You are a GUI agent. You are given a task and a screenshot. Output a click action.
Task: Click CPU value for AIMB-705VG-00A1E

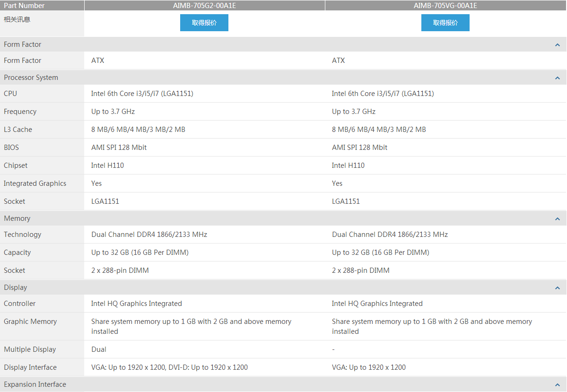pyautogui.click(x=383, y=94)
